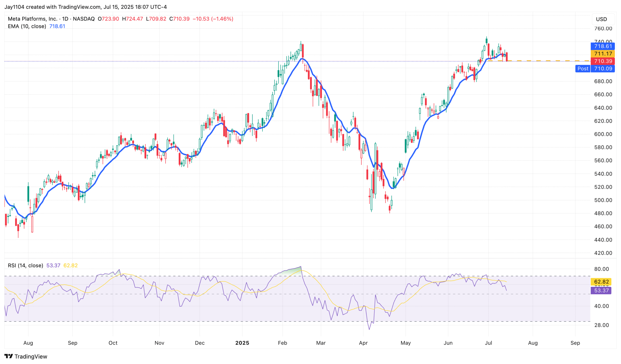621x364 pixels.
Task: Click the change value −10.53 (−1.46%)
Action: click(213, 19)
